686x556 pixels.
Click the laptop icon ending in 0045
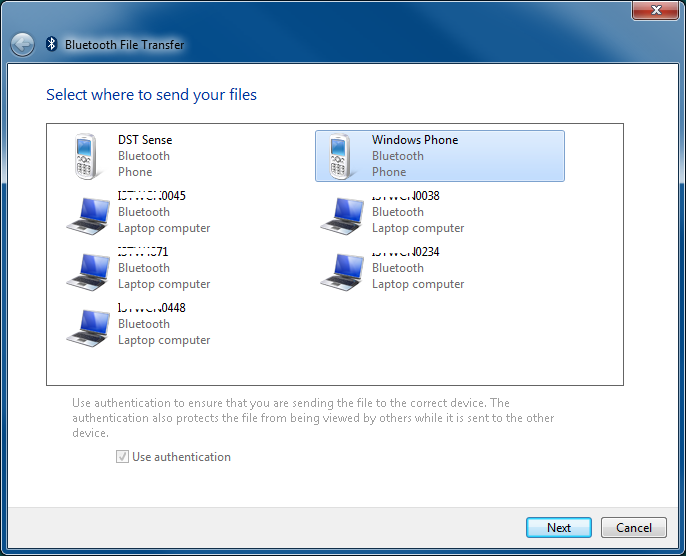tap(88, 216)
